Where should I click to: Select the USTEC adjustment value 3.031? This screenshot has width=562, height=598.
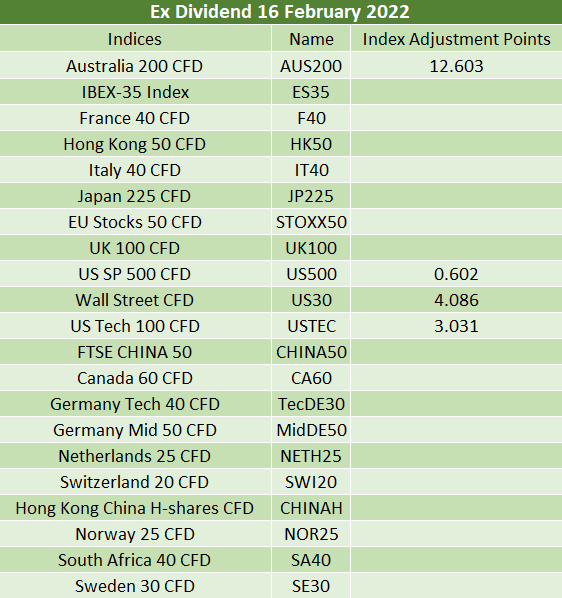pyautogui.click(x=456, y=326)
